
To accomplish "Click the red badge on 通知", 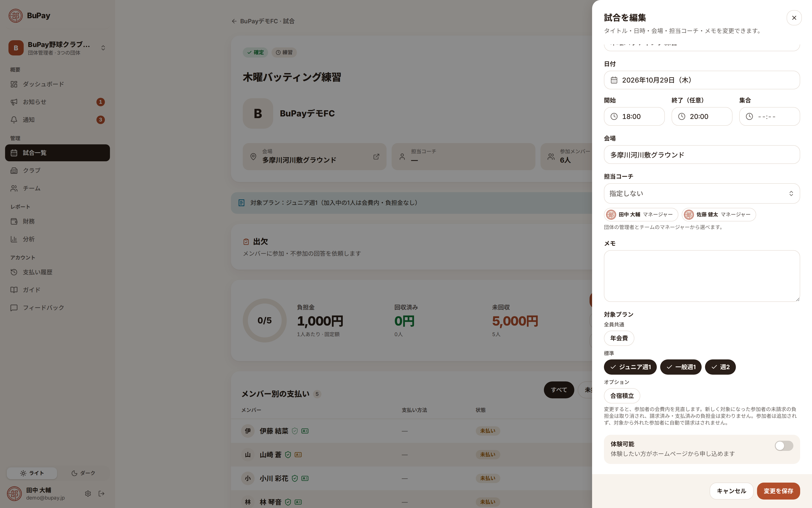I will click(x=100, y=120).
